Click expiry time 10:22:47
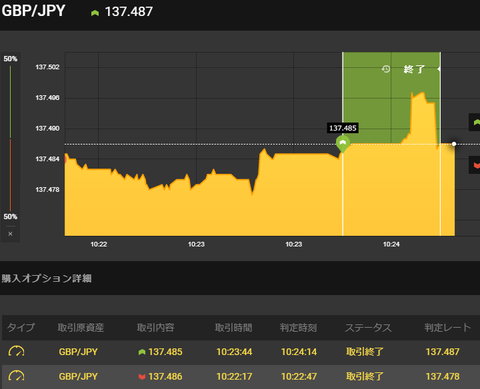 (299, 376)
